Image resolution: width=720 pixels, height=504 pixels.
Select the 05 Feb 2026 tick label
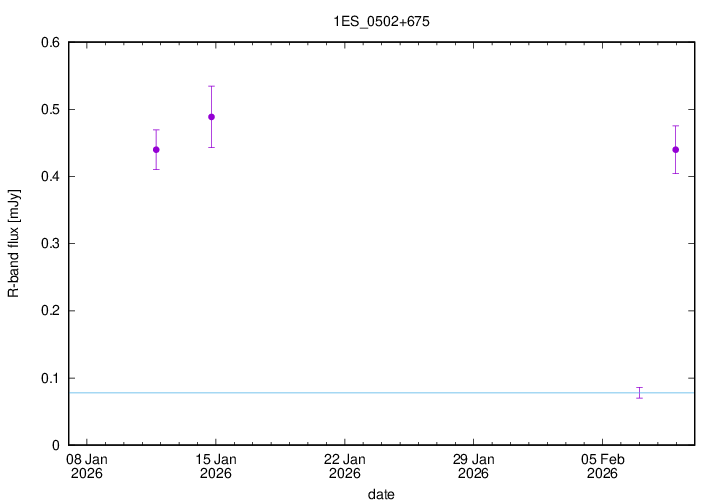[602, 466]
